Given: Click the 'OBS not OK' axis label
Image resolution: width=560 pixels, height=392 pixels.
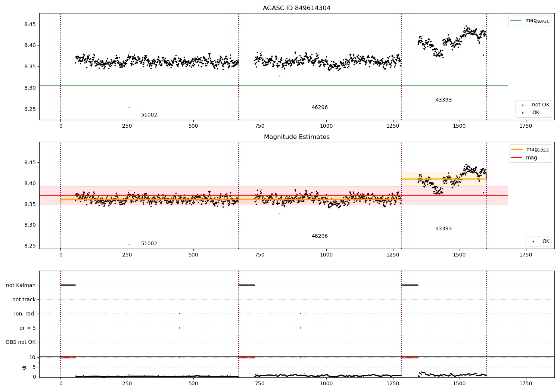Looking at the screenshot, I should [x=21, y=342].
